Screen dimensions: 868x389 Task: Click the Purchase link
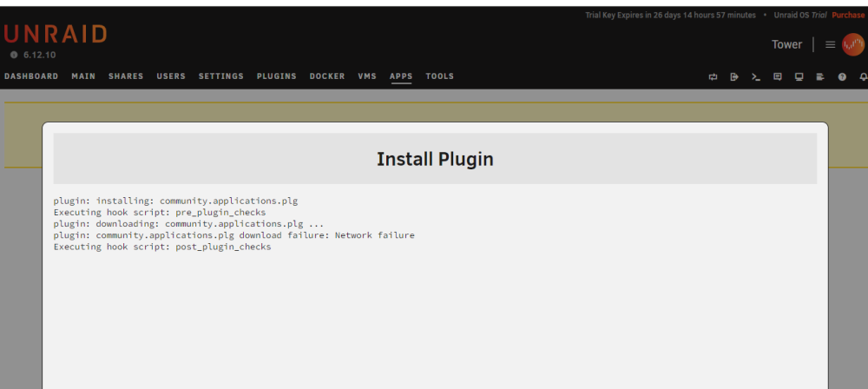(848, 15)
